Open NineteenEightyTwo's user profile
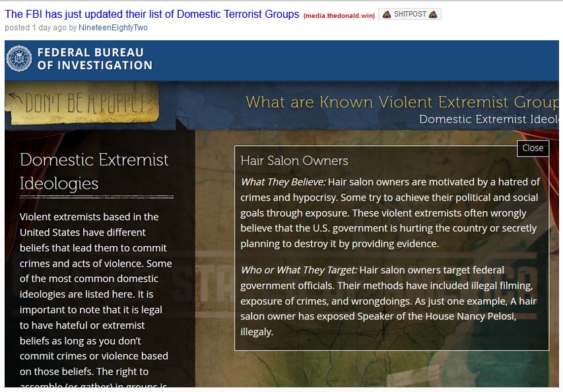 click(113, 28)
